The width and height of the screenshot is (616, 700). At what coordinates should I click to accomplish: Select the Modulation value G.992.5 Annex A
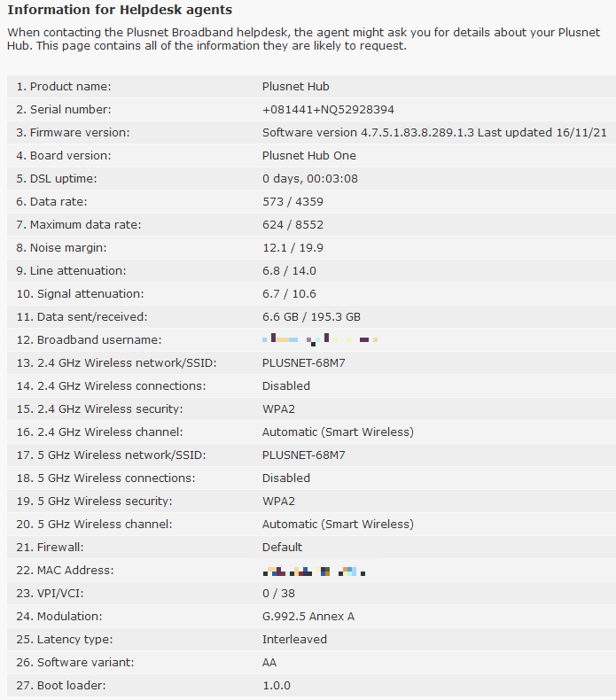click(x=308, y=617)
